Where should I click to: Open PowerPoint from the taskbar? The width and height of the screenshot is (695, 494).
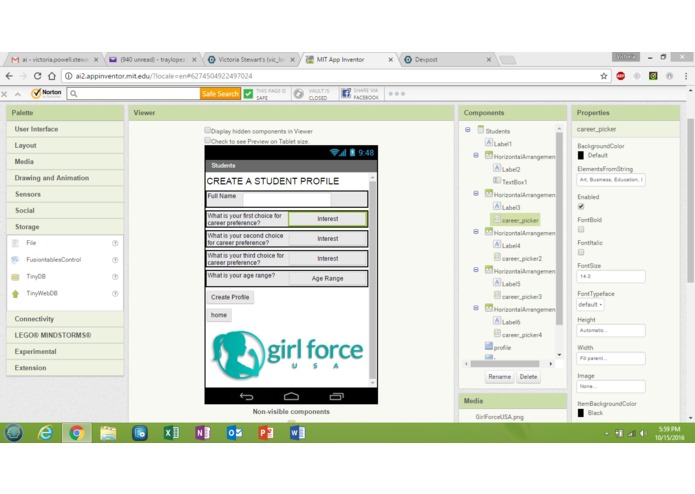(266, 433)
